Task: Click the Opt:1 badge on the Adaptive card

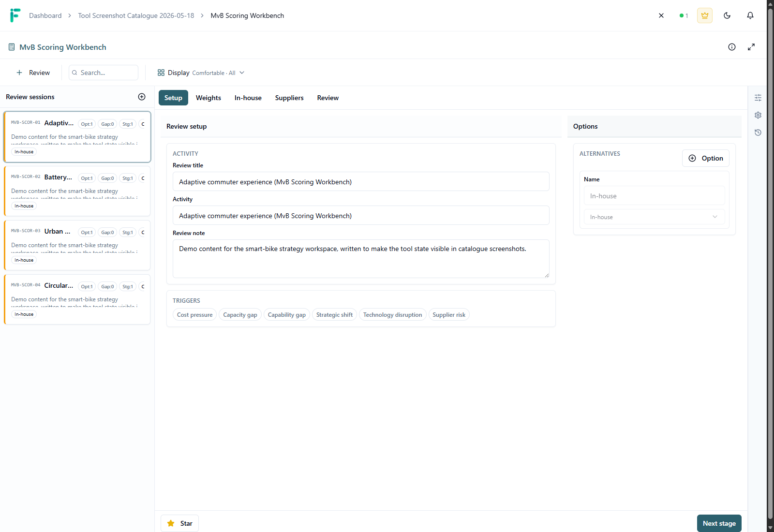Action: (x=87, y=124)
